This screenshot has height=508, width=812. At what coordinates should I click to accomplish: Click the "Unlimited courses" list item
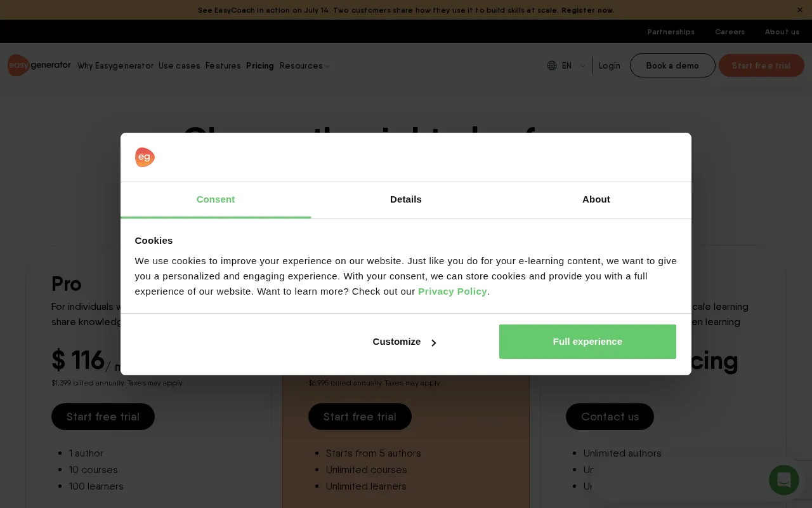click(367, 470)
